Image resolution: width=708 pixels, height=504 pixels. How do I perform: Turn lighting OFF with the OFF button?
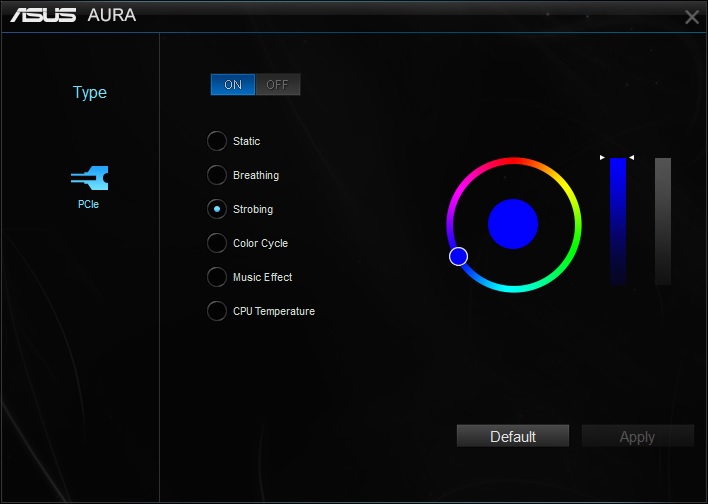(x=277, y=84)
